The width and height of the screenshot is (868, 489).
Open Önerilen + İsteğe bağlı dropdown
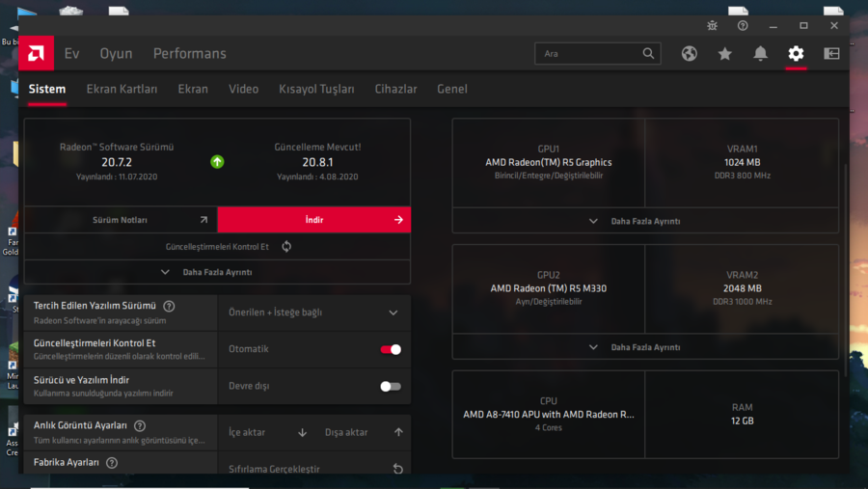click(x=313, y=312)
